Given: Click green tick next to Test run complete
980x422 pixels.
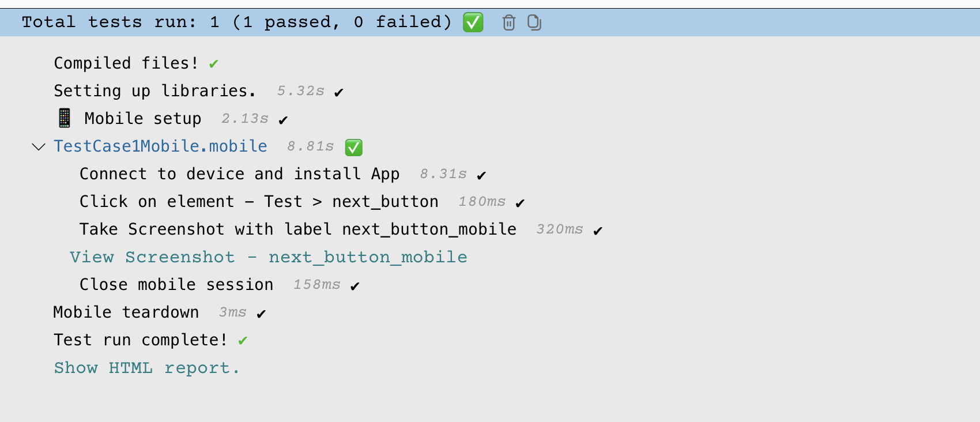Looking at the screenshot, I should point(243,341).
